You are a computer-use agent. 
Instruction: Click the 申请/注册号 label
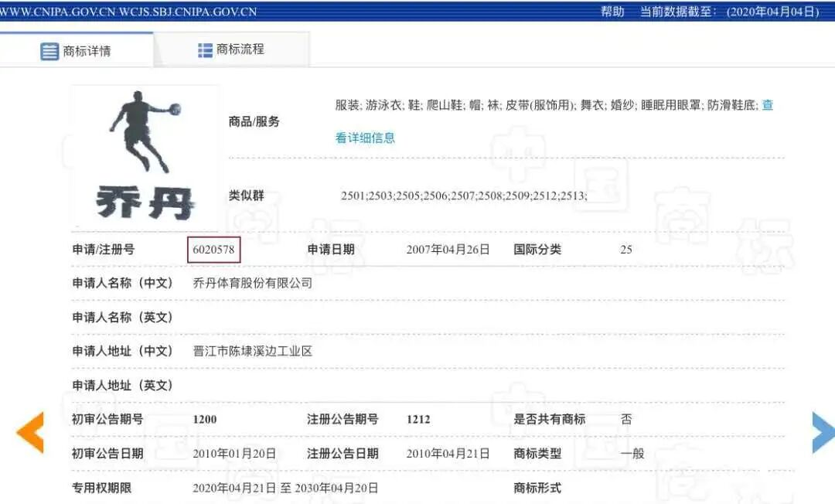pyautogui.click(x=104, y=250)
